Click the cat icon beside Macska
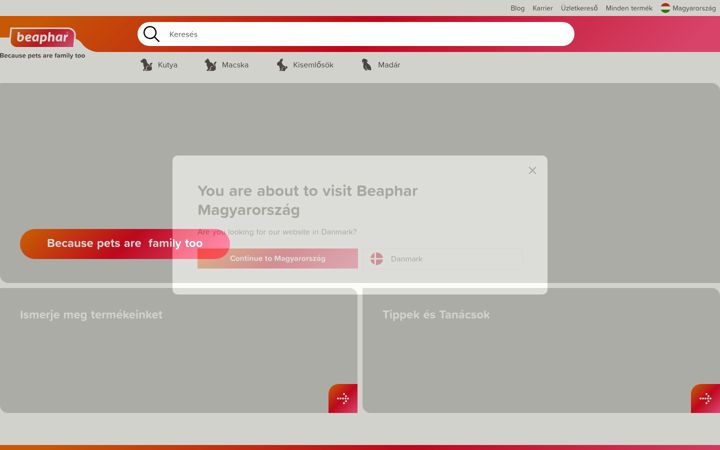Image resolution: width=720 pixels, height=450 pixels. click(210, 65)
